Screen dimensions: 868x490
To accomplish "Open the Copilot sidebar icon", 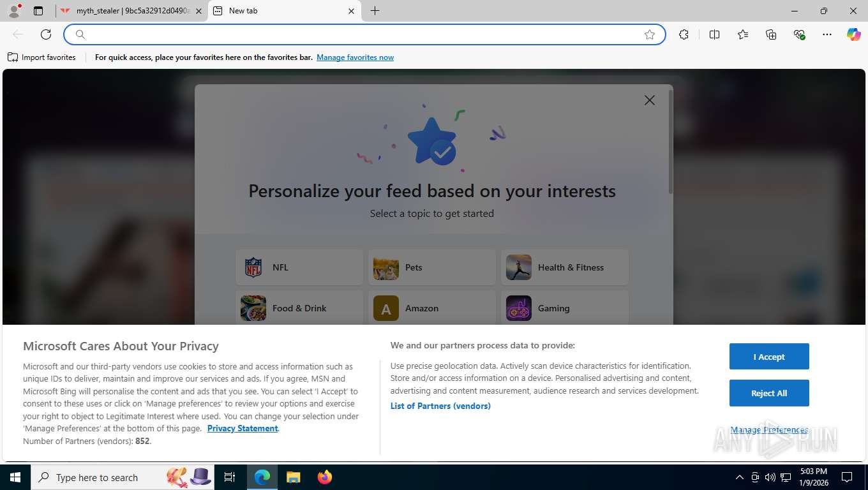I will point(854,34).
